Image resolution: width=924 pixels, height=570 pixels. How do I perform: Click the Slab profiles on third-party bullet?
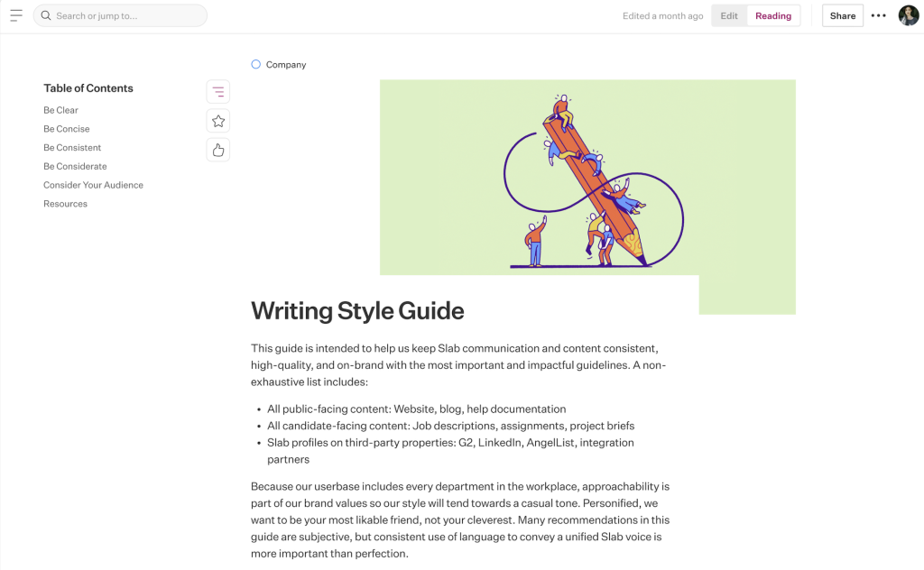(x=451, y=451)
